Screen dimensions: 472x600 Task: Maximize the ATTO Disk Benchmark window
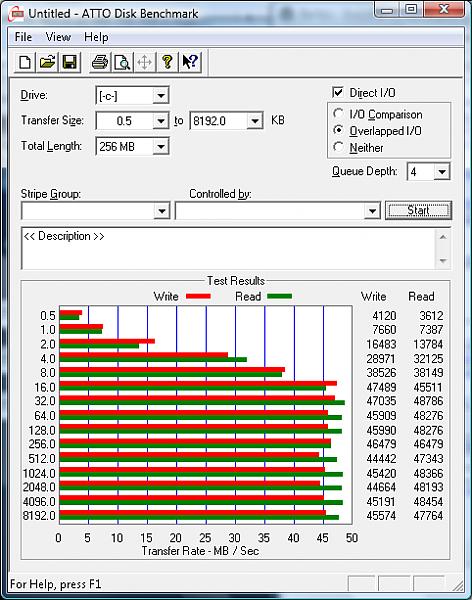coord(411,10)
